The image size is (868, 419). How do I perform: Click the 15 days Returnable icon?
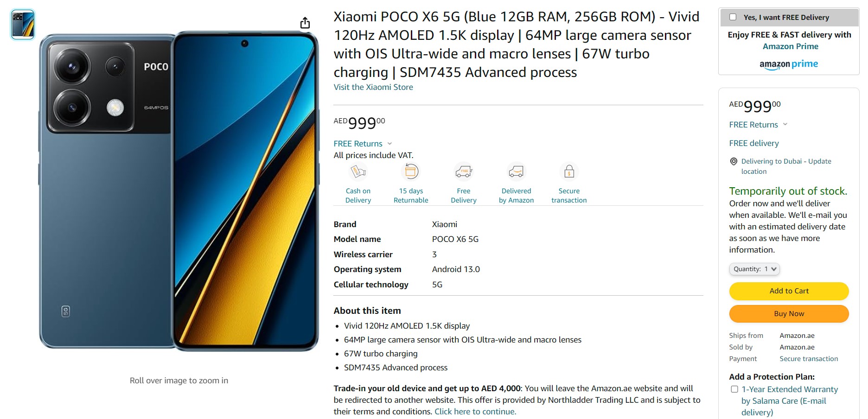410,172
